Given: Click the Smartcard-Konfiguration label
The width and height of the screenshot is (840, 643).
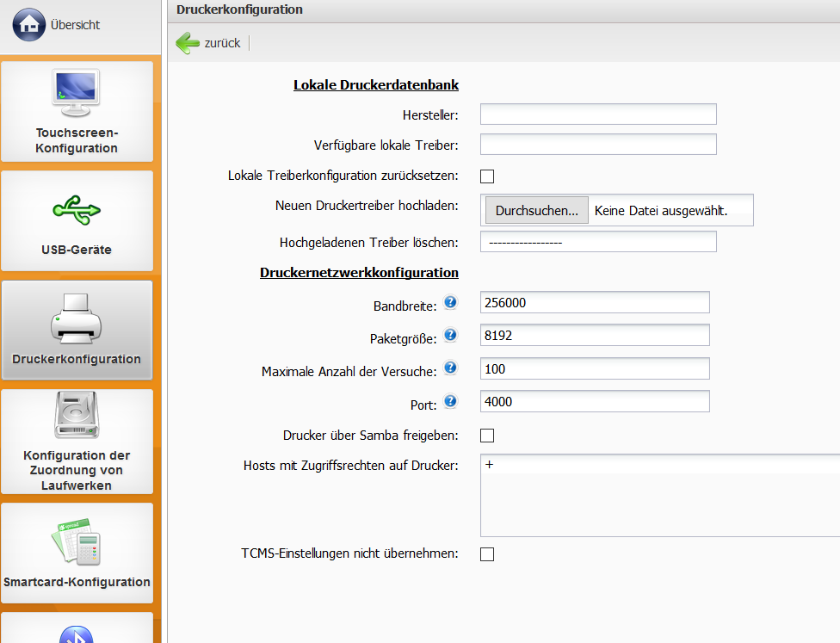Looking at the screenshot, I should coord(77,582).
